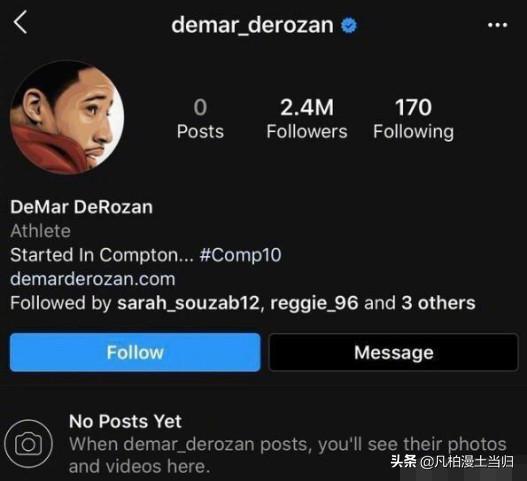Viewport: 527px width, 481px height.
Task: Select the DeMar DeRozan display name
Action: pos(81,207)
